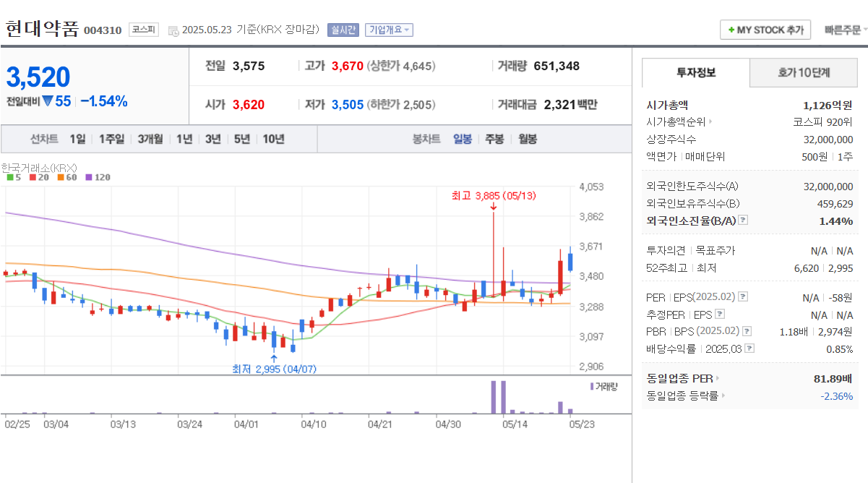Viewport: 868px width, 483px height.
Task: Click the calendar clock icon beside the date
Action: point(173,30)
